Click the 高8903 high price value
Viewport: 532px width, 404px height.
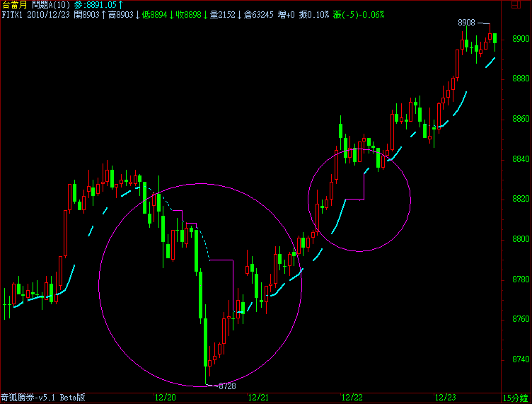124,15
